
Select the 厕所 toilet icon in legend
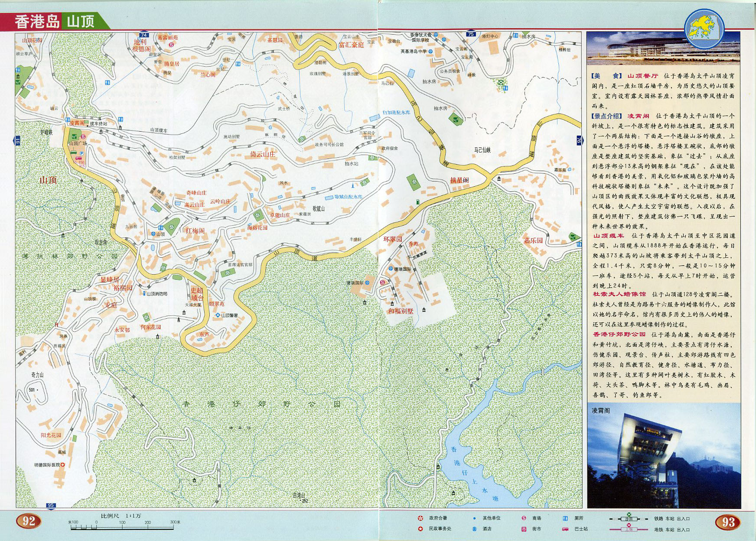pyautogui.click(x=565, y=518)
